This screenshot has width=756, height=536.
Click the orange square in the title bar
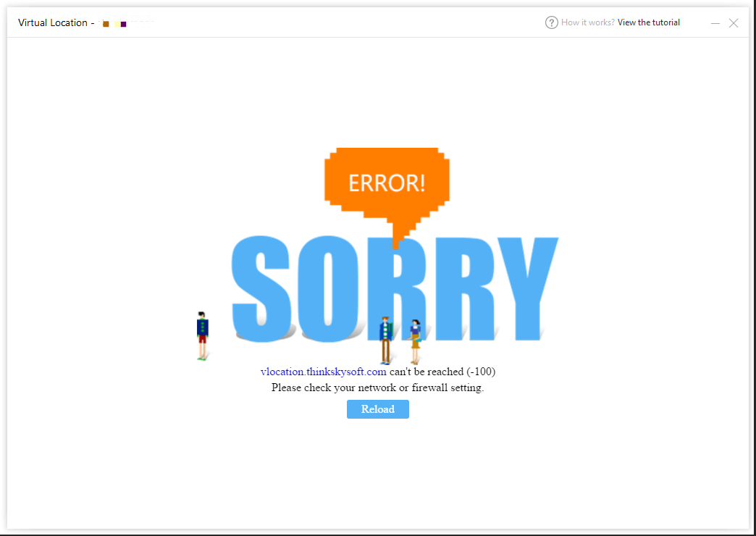106,24
